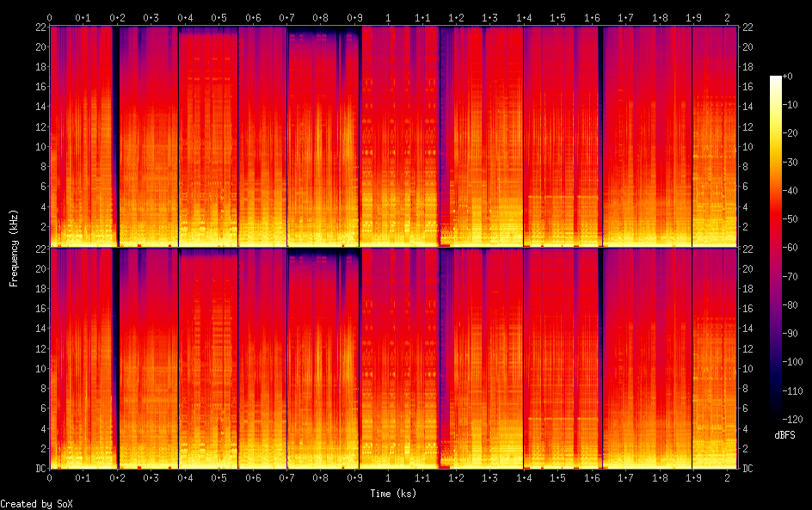The image size is (812, 510).
Task: Click the "Time (ks)" axis title
Action: click(x=393, y=494)
